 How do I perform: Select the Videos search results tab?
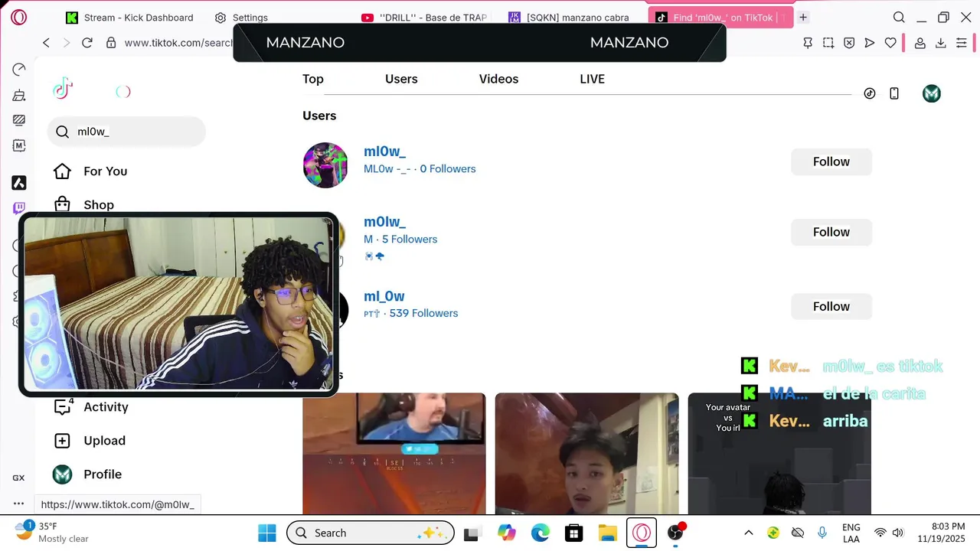point(498,79)
